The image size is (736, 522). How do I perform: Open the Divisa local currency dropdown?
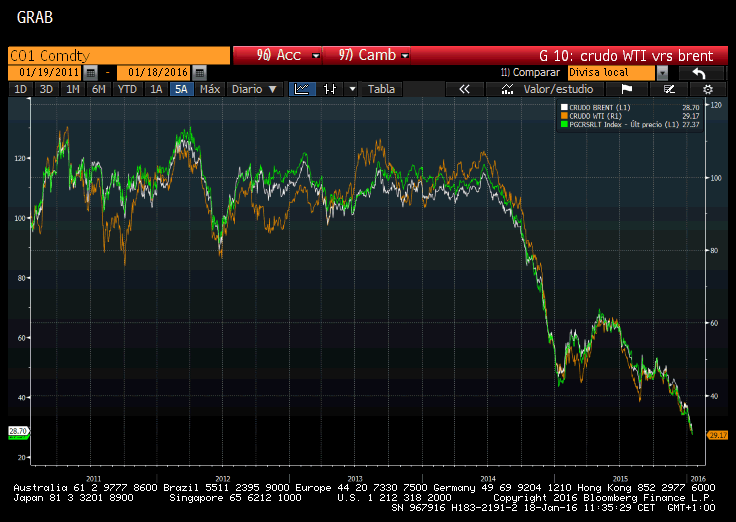662,73
